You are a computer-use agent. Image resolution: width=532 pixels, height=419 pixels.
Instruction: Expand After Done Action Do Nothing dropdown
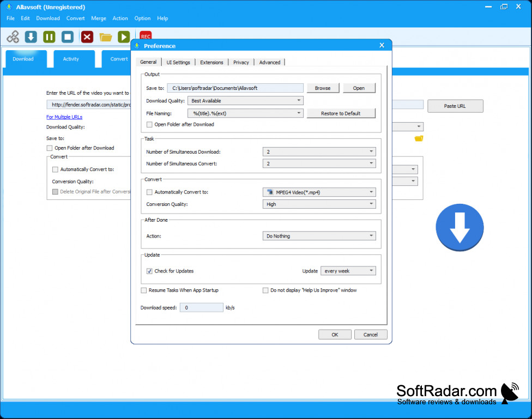(x=319, y=236)
